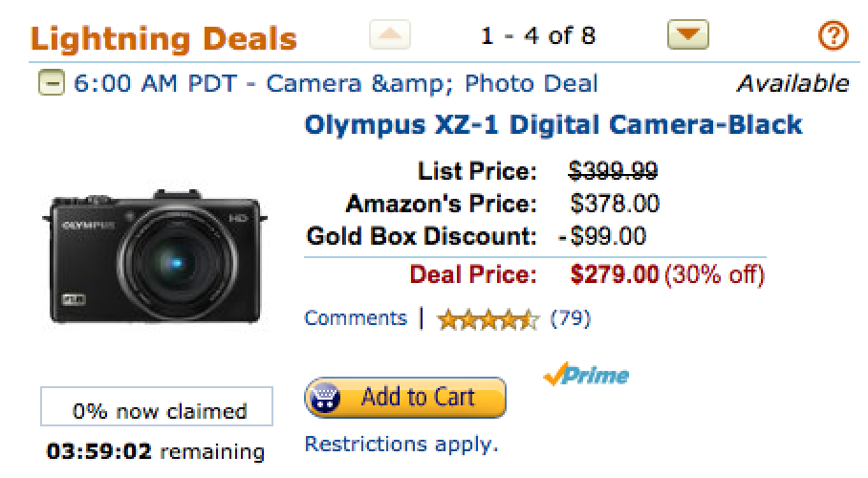Click the star rating icons

pos(488,319)
